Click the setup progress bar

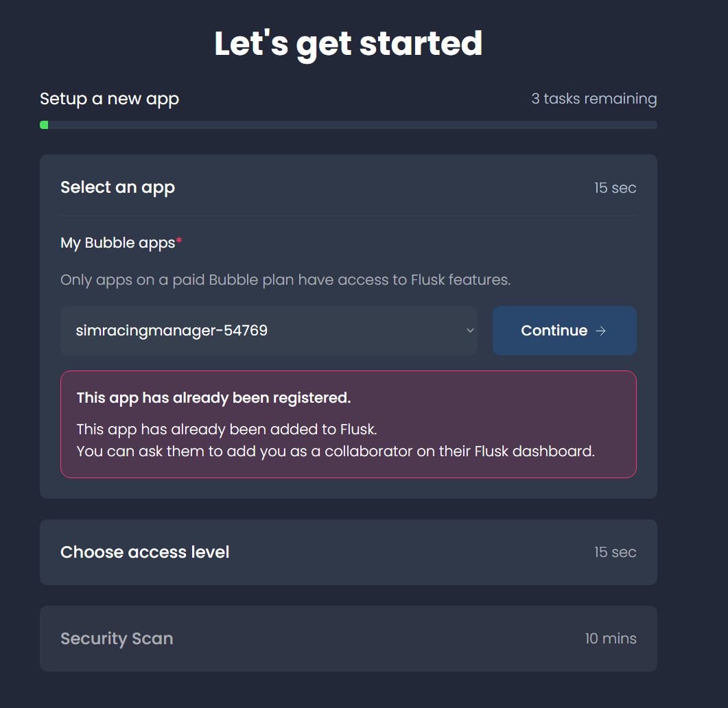click(x=349, y=124)
